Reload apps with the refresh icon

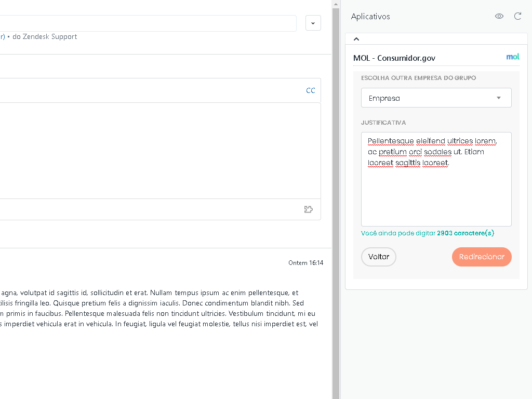click(x=517, y=16)
